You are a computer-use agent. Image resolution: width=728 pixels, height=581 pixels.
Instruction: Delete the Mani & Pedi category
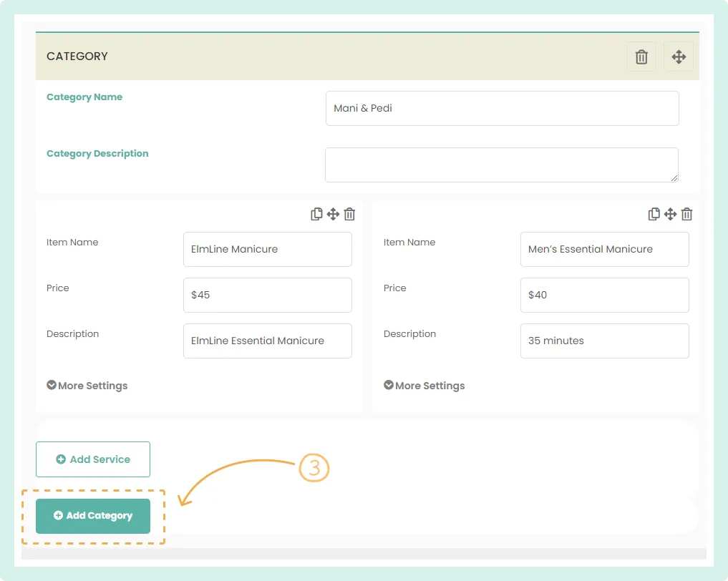click(x=641, y=57)
